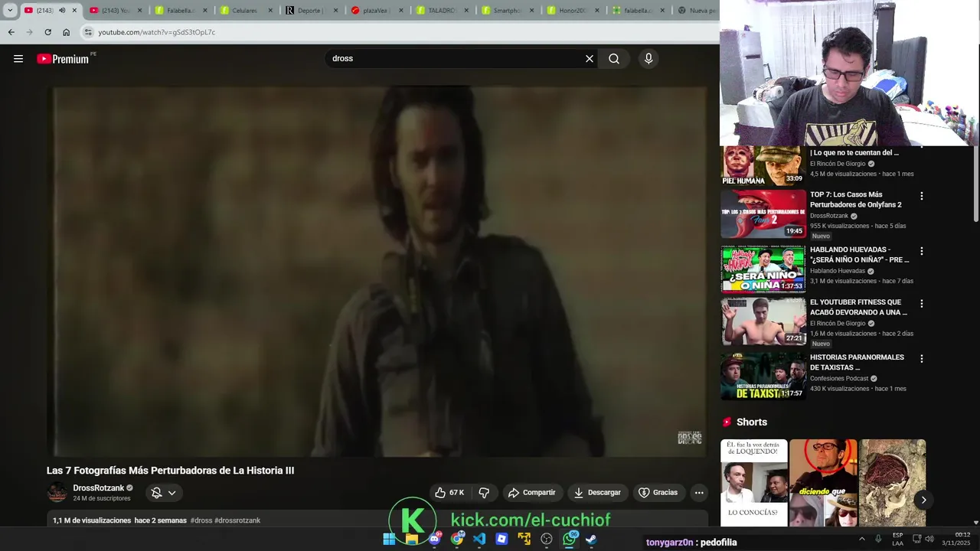
Task: Switch to second YouTube (2143) tab
Action: click(115, 11)
